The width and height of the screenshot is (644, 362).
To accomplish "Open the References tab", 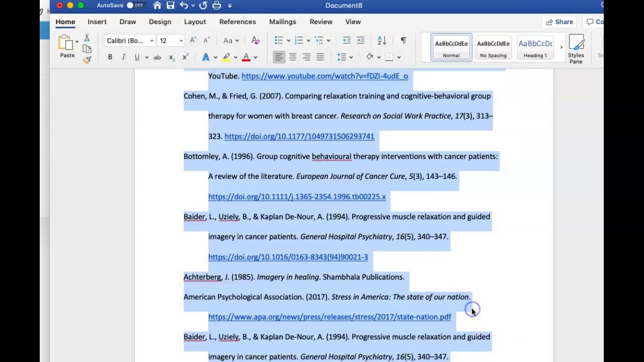I will pos(237,22).
